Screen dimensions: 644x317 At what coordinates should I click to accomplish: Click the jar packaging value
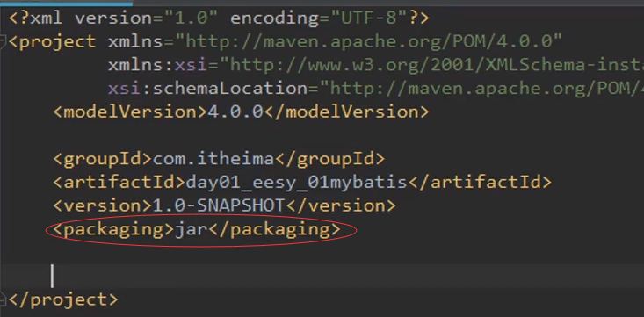point(192,229)
